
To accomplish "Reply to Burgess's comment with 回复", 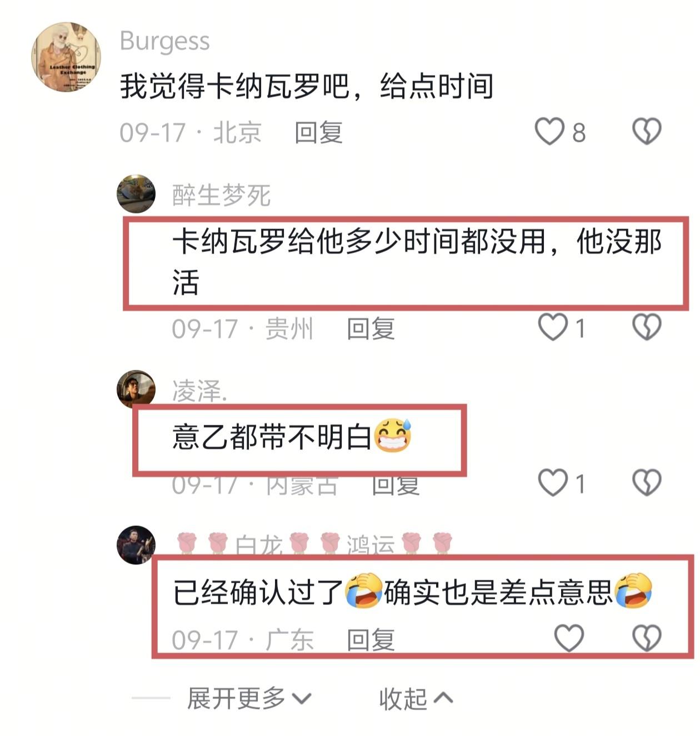I will coord(318,132).
